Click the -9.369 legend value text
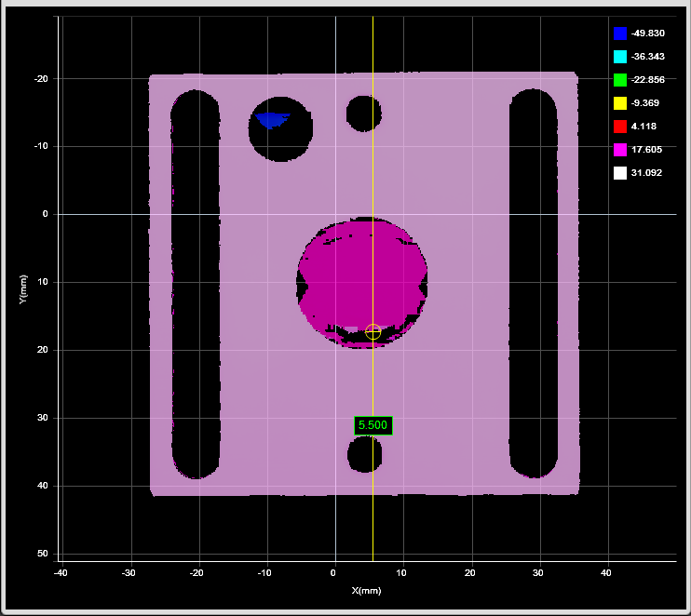Image resolution: width=691 pixels, height=616 pixels. click(644, 103)
